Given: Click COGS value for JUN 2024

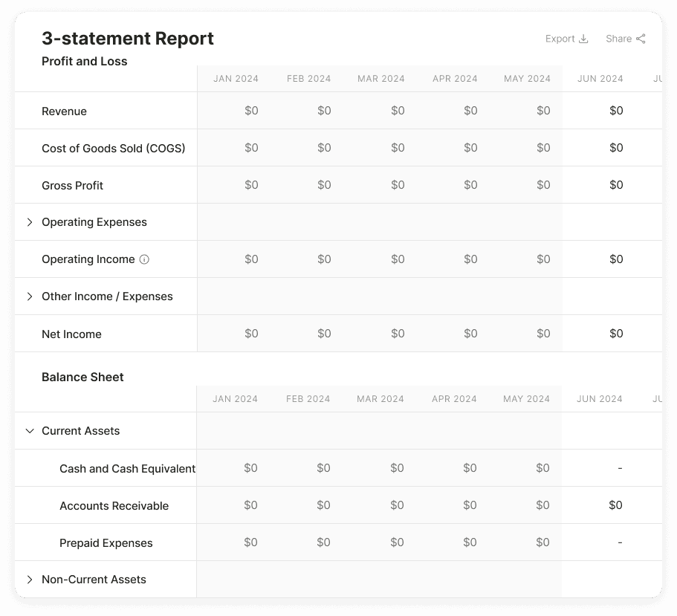Looking at the screenshot, I should tap(616, 148).
